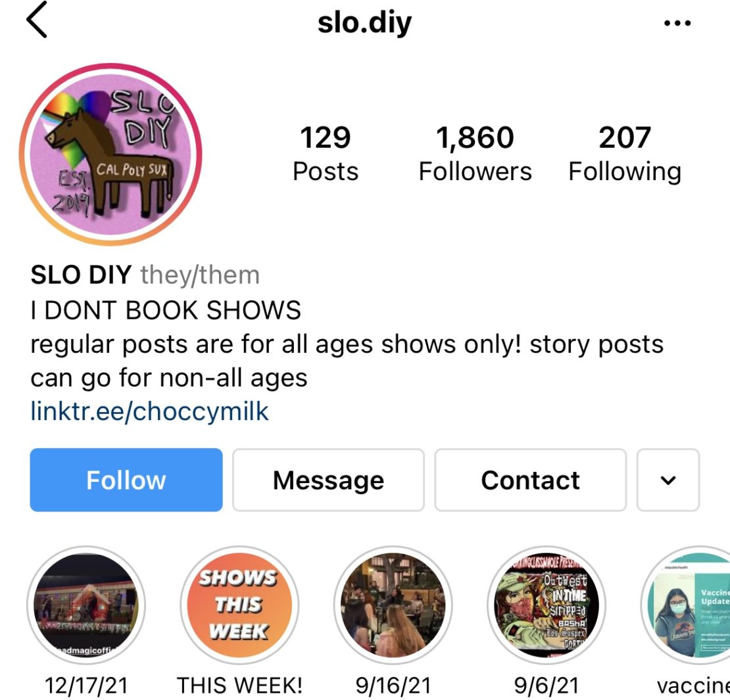Open the three-dot options menu
Screen dimensions: 730x700
point(677,23)
